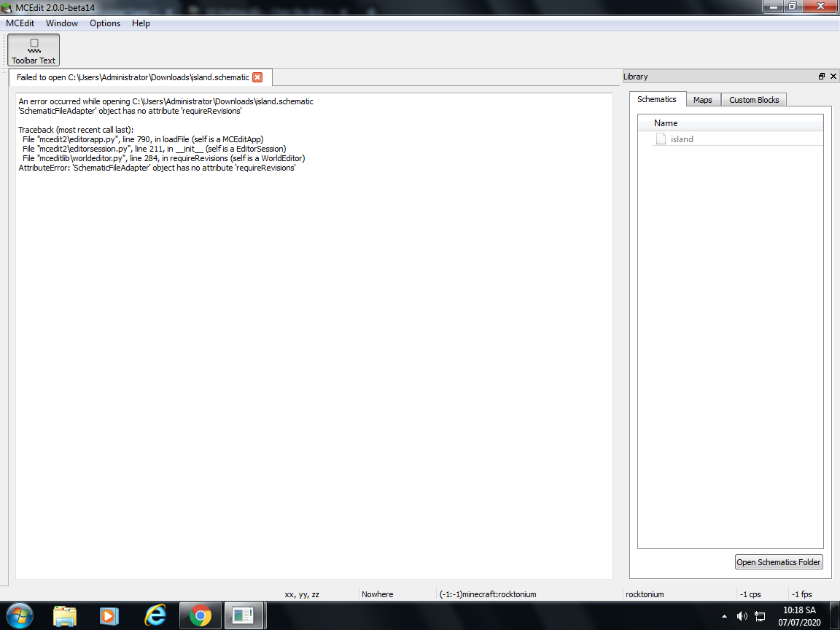Click the editorapp.py line 790 entry

click(x=143, y=139)
